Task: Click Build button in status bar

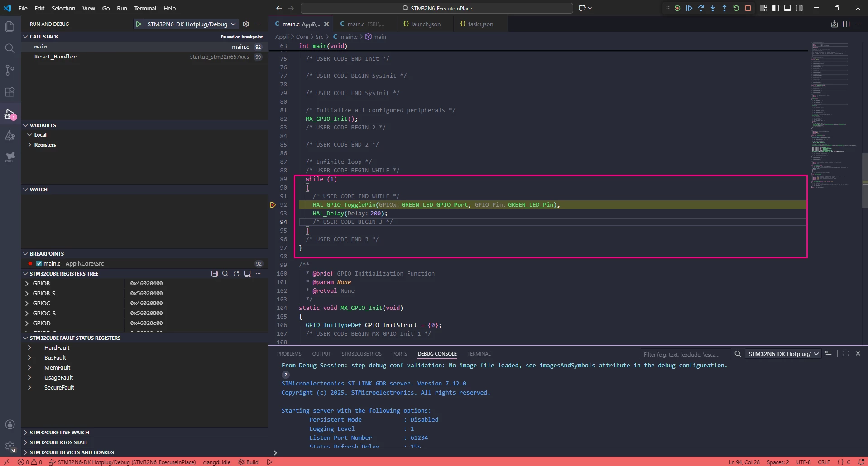Action: point(248,462)
